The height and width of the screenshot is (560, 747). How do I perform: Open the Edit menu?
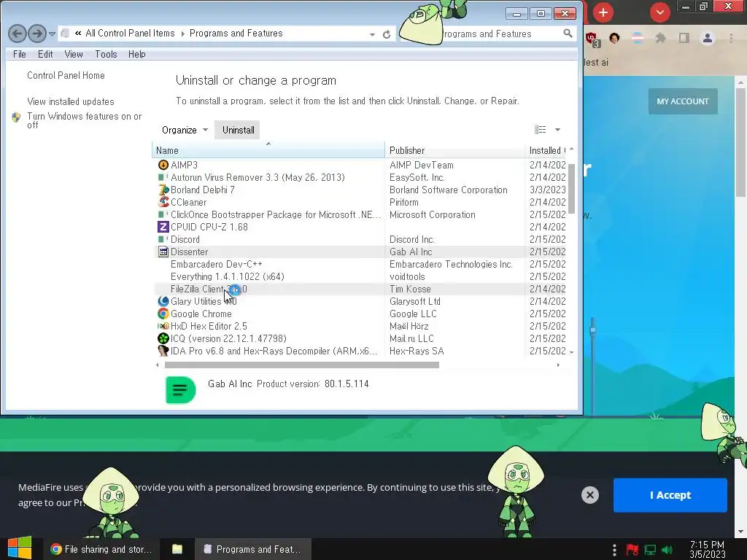point(45,54)
